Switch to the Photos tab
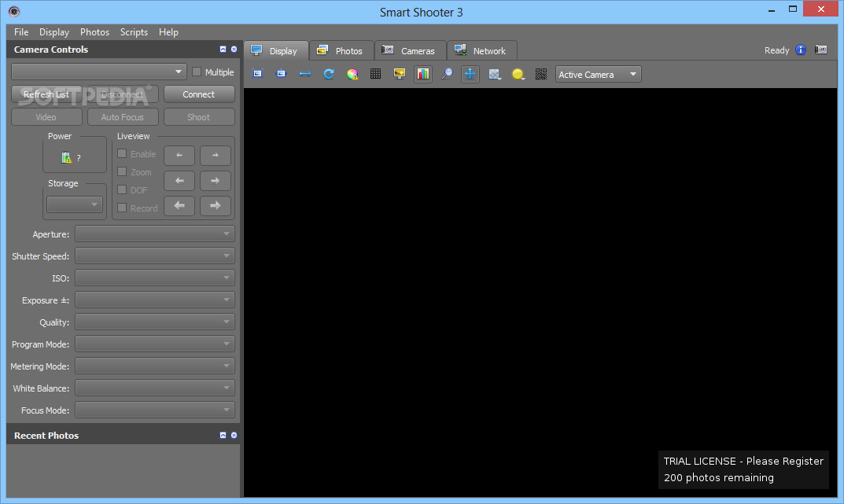The image size is (844, 504). (341, 50)
